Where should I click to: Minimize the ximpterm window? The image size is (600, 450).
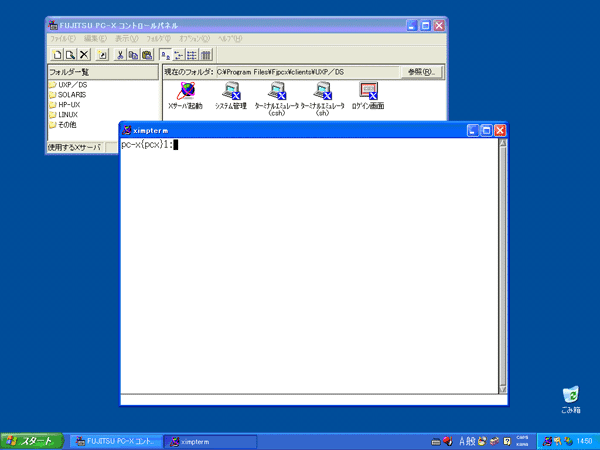(x=473, y=130)
